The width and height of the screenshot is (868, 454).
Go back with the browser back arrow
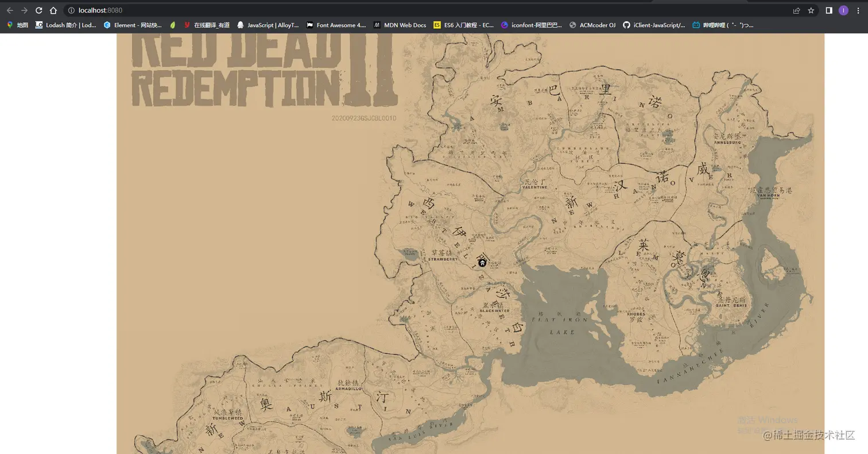pyautogui.click(x=10, y=10)
